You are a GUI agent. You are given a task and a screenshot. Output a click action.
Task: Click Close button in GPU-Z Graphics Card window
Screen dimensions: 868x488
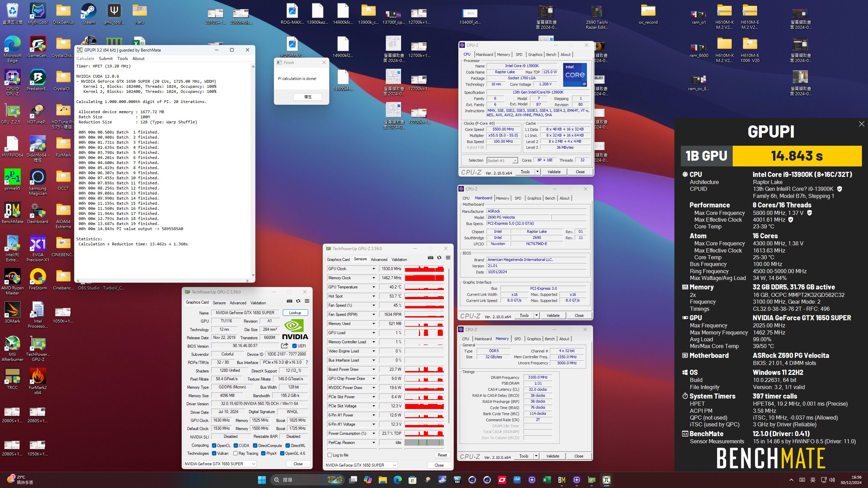click(298, 464)
